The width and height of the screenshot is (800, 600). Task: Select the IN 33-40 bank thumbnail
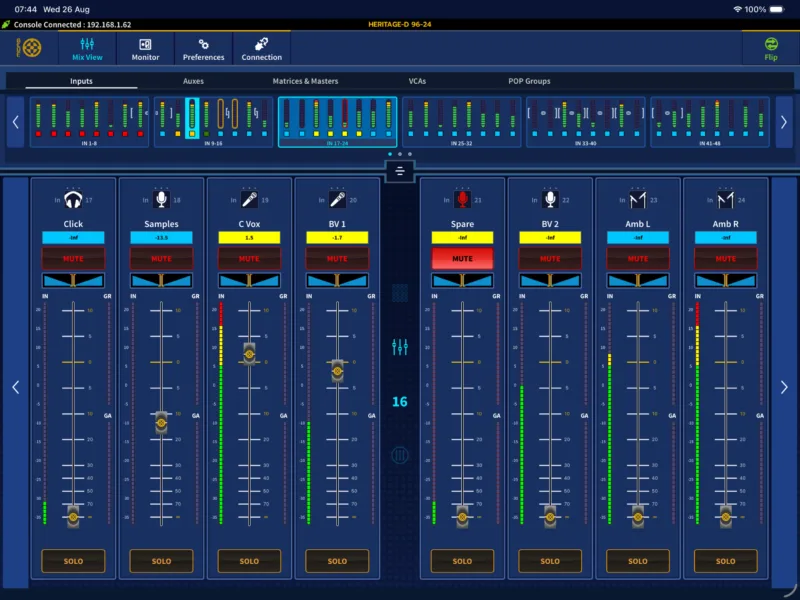click(x=586, y=122)
